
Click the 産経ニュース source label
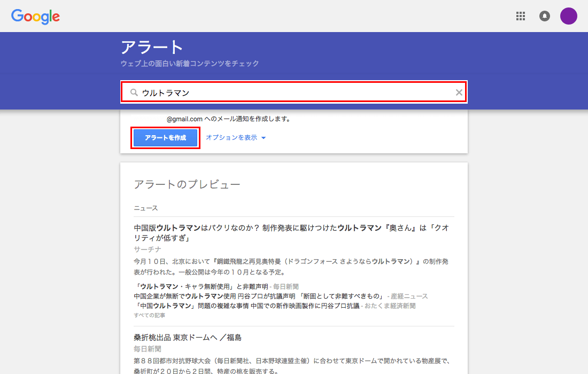pos(409,296)
